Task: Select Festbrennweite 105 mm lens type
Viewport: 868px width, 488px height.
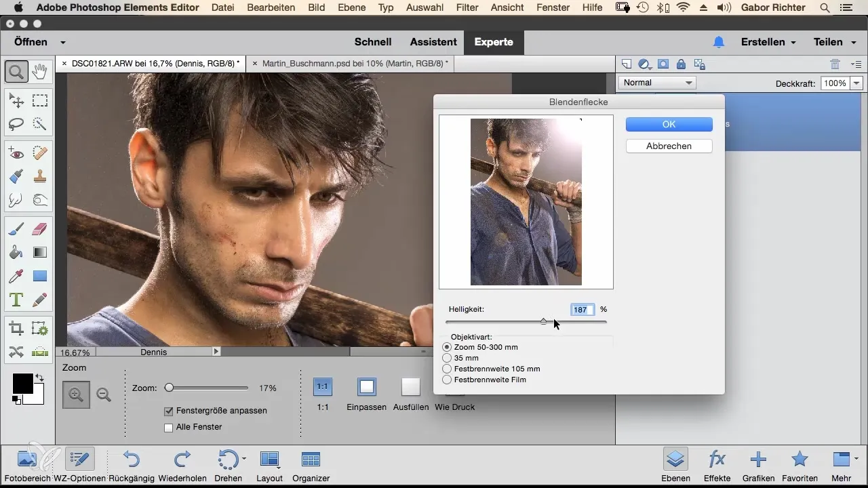Action: 446,369
